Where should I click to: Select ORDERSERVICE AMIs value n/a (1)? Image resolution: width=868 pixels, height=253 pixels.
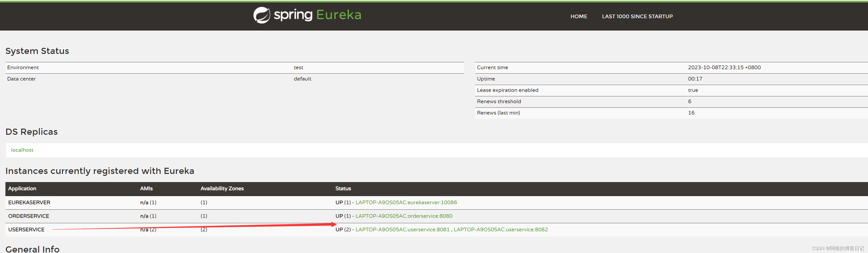(x=148, y=216)
